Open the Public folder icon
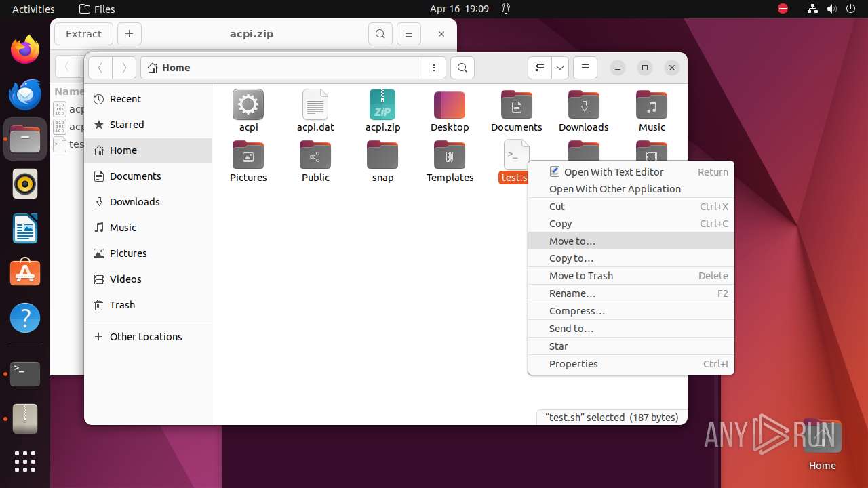The width and height of the screenshot is (868, 488). click(x=315, y=155)
